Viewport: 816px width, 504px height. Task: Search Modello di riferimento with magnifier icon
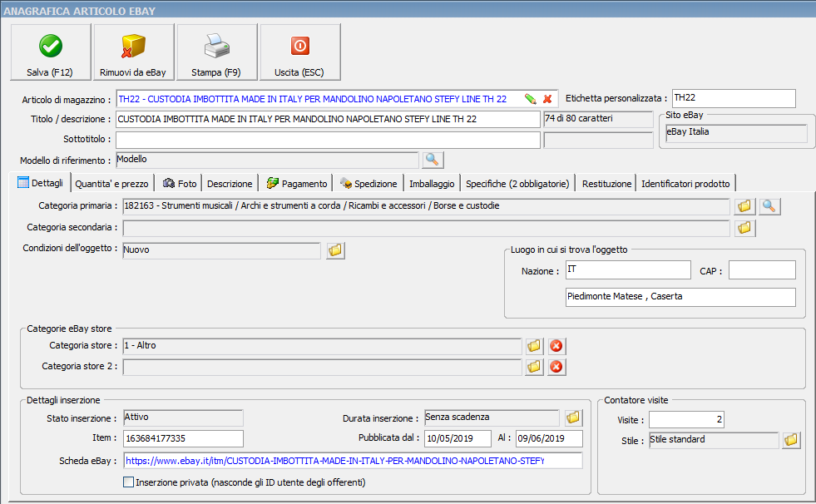pos(433,160)
